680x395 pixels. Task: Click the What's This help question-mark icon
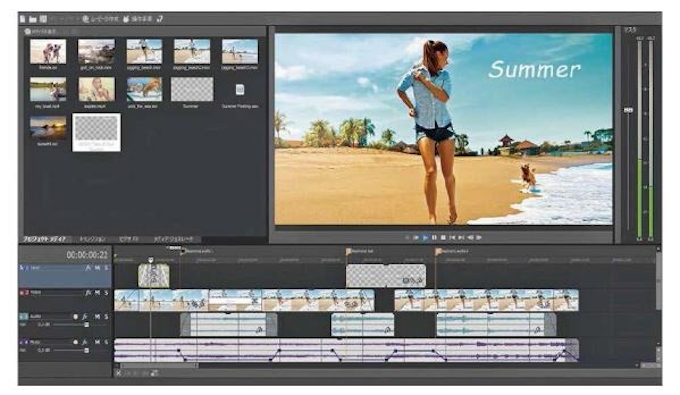point(160,19)
